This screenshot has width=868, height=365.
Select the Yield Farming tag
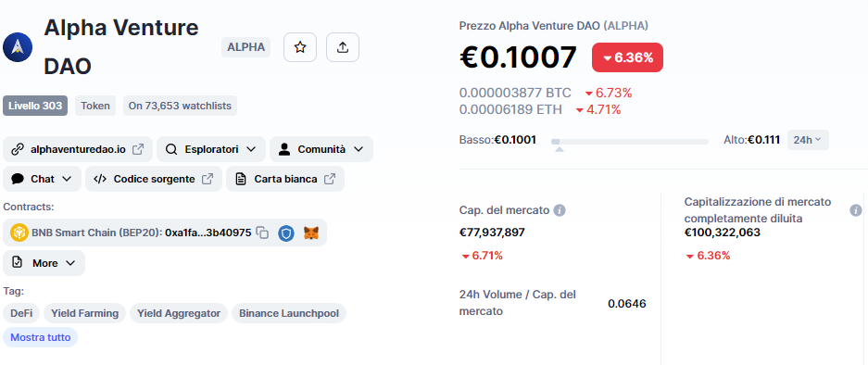coord(84,313)
